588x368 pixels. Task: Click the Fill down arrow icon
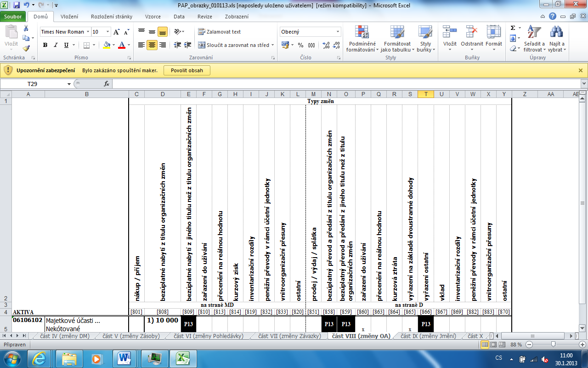513,38
